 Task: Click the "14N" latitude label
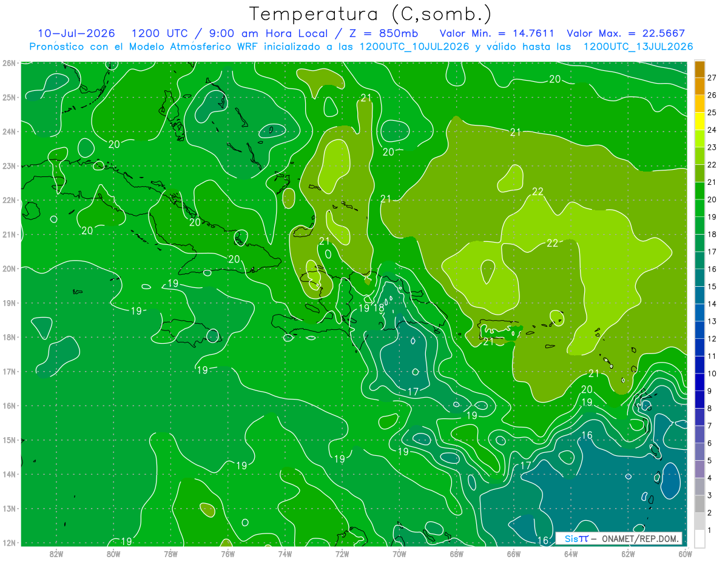[x=8, y=474]
